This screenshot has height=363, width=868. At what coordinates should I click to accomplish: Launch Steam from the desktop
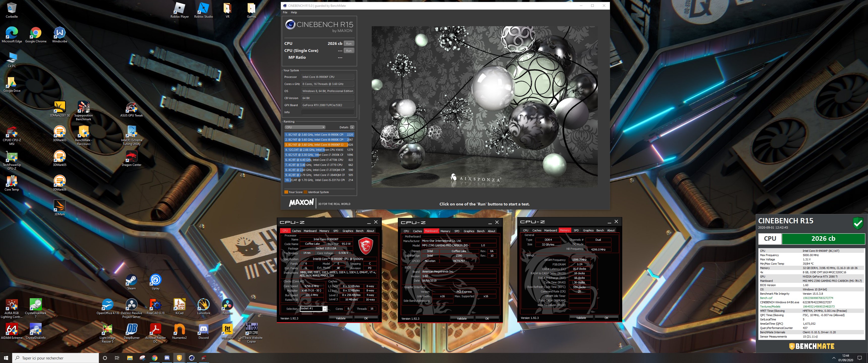pos(131,282)
